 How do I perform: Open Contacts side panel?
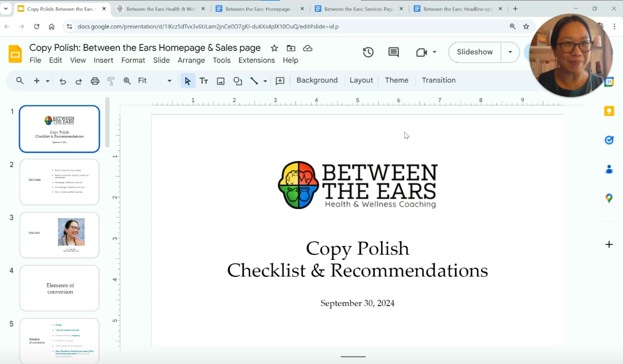(609, 169)
